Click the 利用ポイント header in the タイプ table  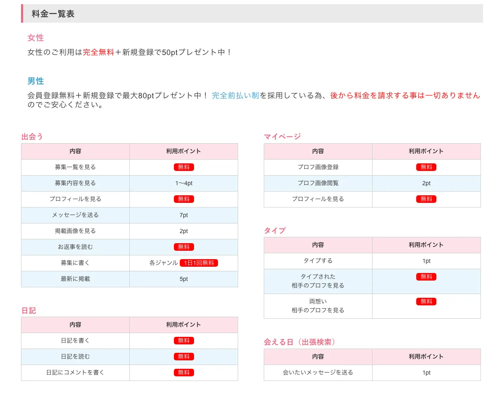coord(426,245)
